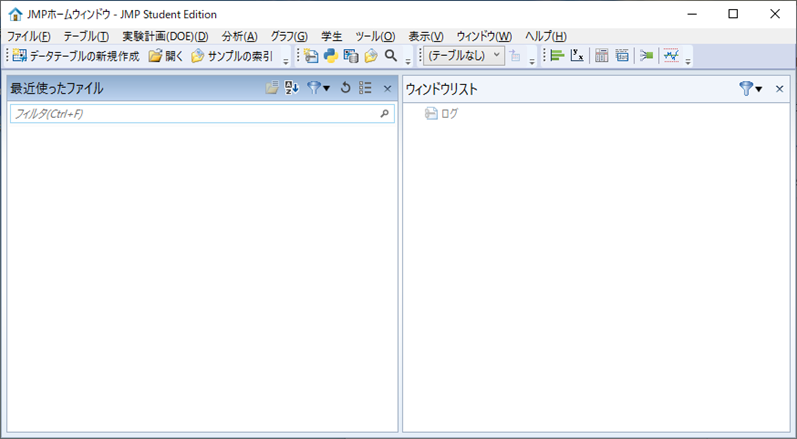Screen dimensions: 797x439
Task: Open funnel filter dropdown in 最近使ったファイル panel
Action: pyautogui.click(x=319, y=89)
